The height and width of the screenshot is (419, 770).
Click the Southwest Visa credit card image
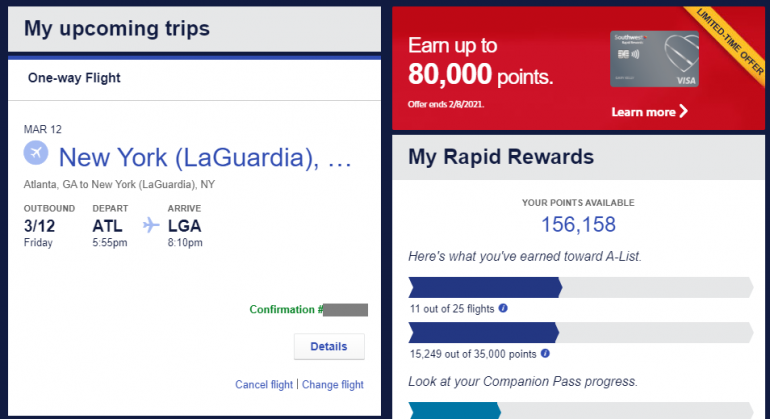tap(654, 59)
